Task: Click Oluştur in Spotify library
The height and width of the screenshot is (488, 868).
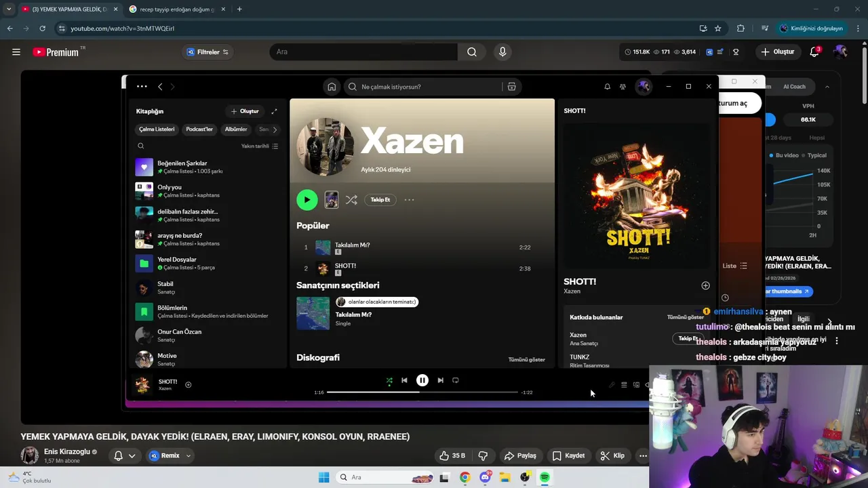Action: [x=245, y=111]
